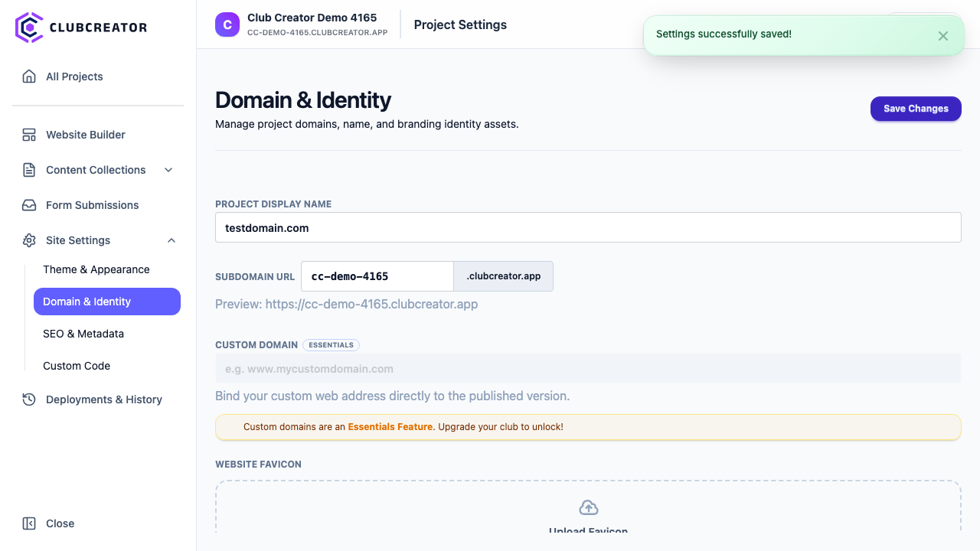980x551 pixels.
Task: Open All Projects
Action: click(x=98, y=77)
